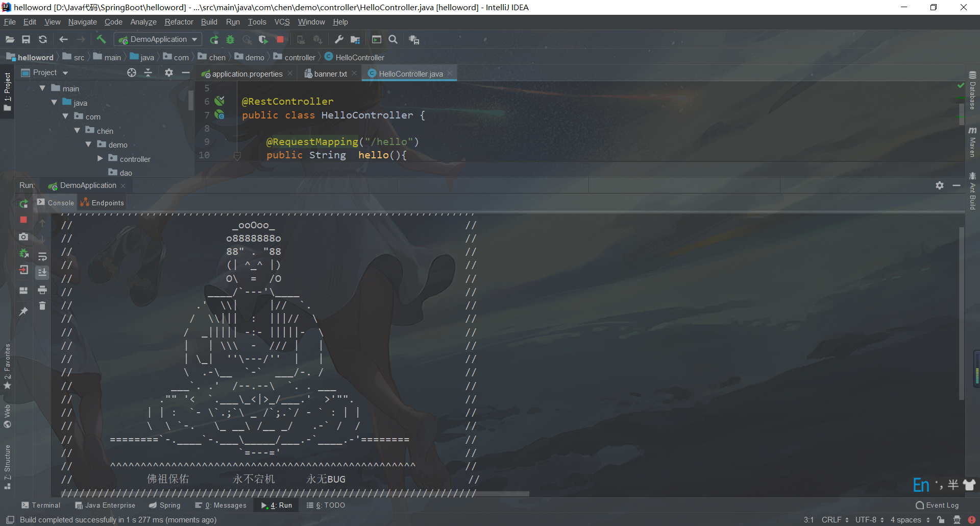Select the dao package in tree

(x=120, y=173)
